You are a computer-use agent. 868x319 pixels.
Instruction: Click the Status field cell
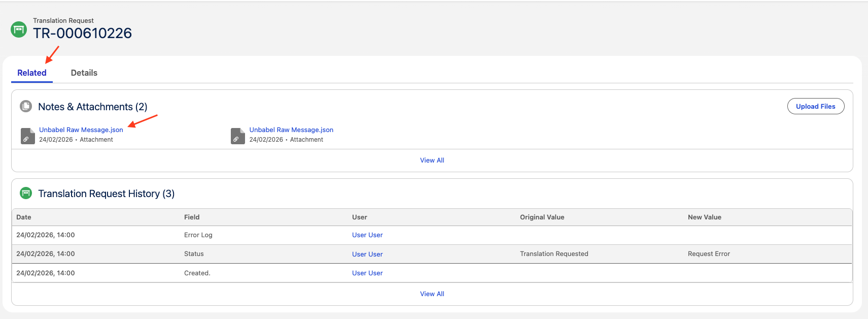pyautogui.click(x=194, y=253)
